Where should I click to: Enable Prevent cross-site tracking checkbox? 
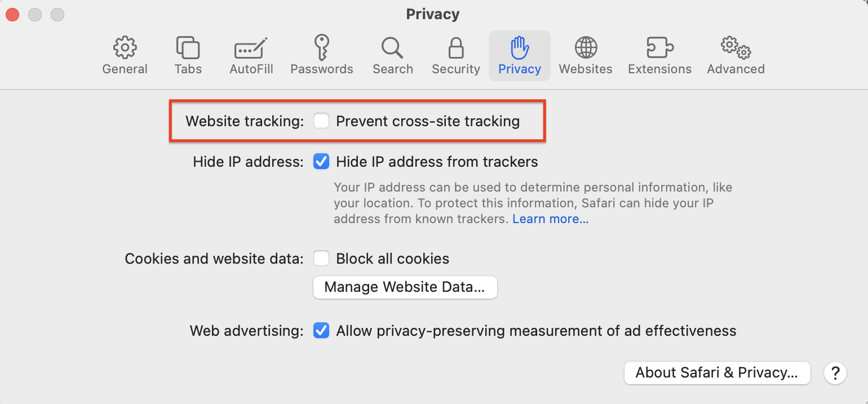pos(321,121)
